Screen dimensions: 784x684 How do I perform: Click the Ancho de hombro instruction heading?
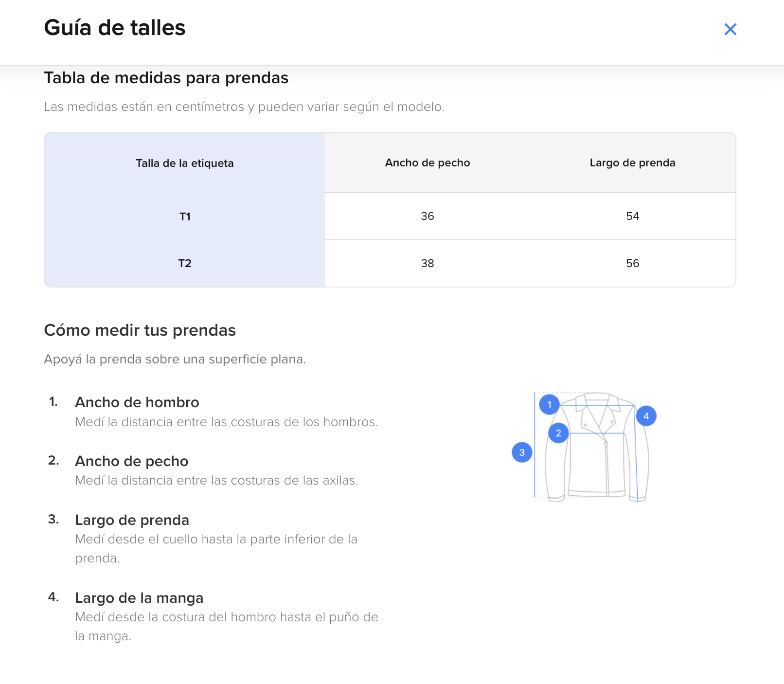(x=137, y=402)
